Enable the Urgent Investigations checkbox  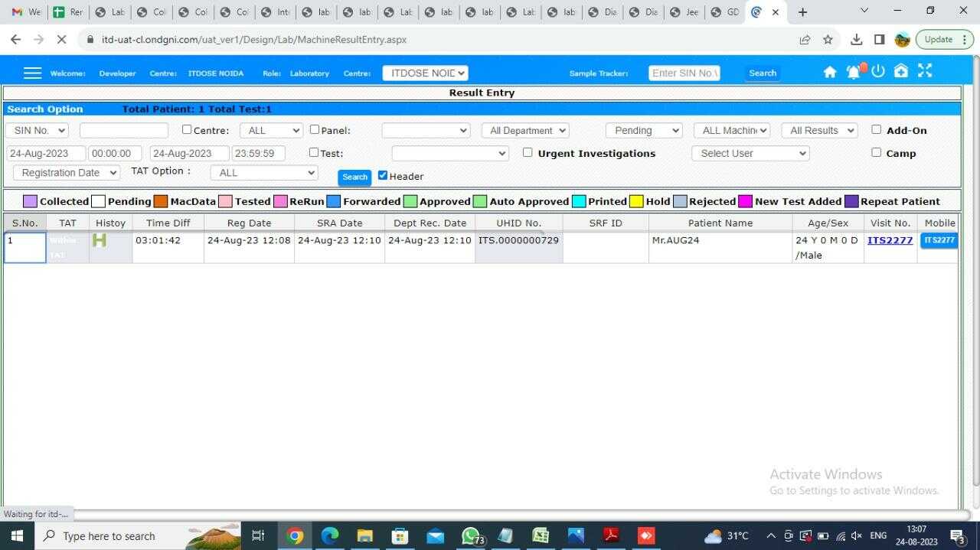coord(528,152)
